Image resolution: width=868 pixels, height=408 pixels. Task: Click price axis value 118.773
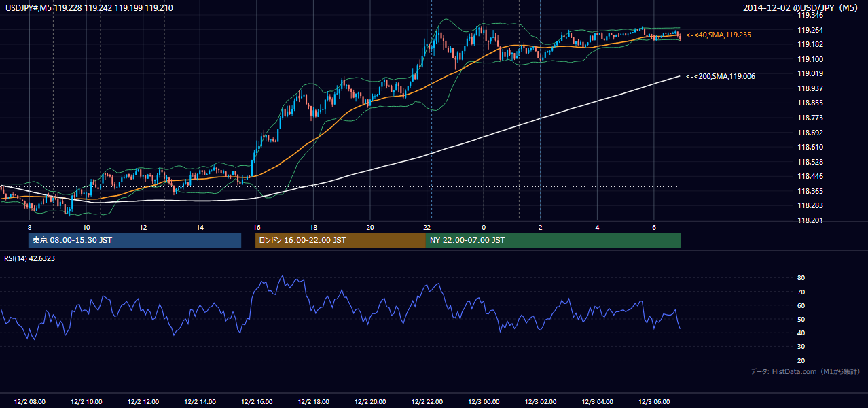tap(810, 118)
